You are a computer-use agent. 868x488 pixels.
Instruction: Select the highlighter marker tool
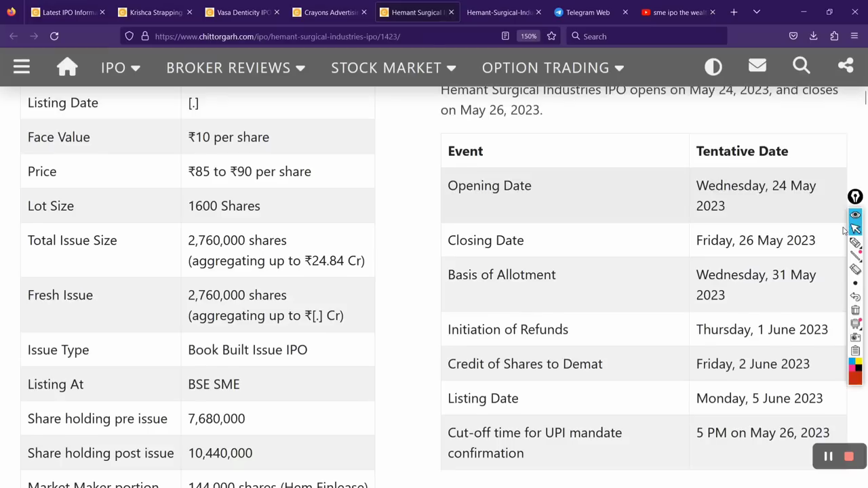(855, 242)
